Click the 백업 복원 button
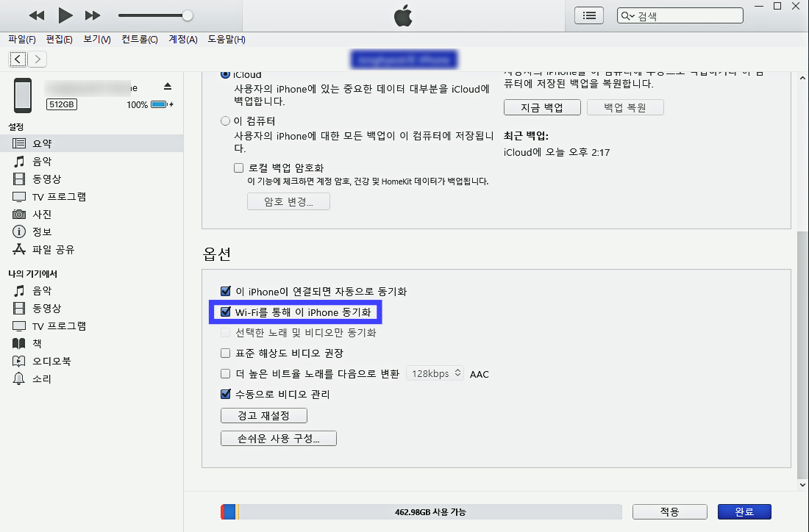 625,107
